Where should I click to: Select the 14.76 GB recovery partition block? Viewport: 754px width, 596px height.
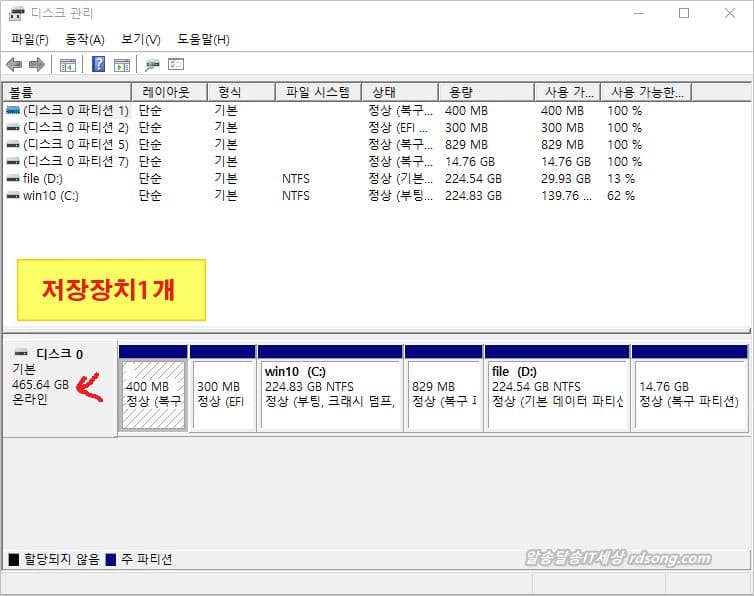point(689,393)
